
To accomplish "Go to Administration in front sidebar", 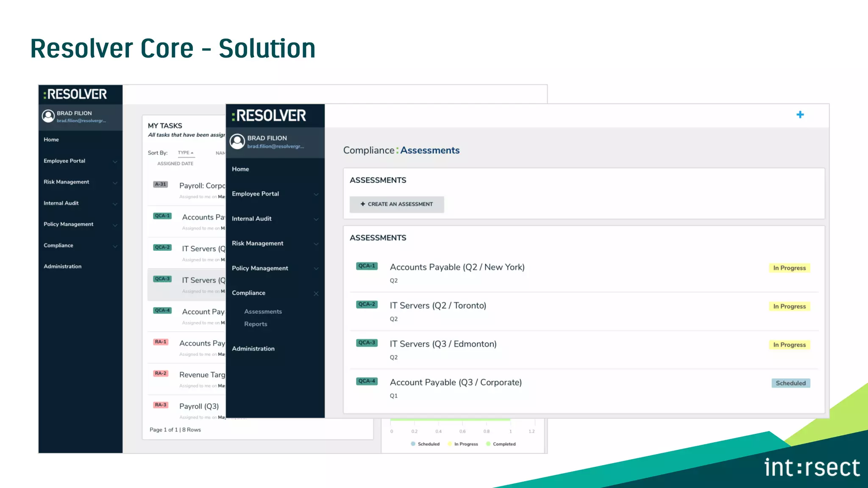I will click(253, 349).
